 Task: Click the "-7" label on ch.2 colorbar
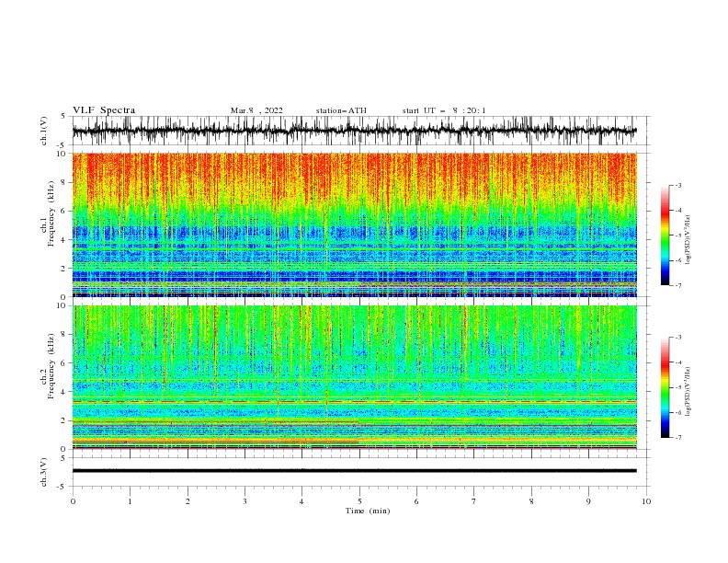pyautogui.click(x=678, y=438)
